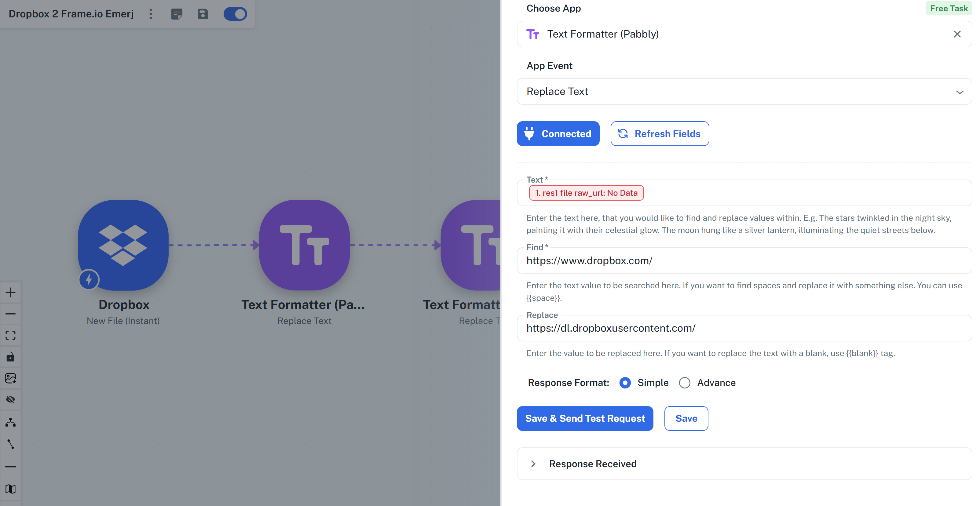Open the App Event dropdown

(x=744, y=92)
